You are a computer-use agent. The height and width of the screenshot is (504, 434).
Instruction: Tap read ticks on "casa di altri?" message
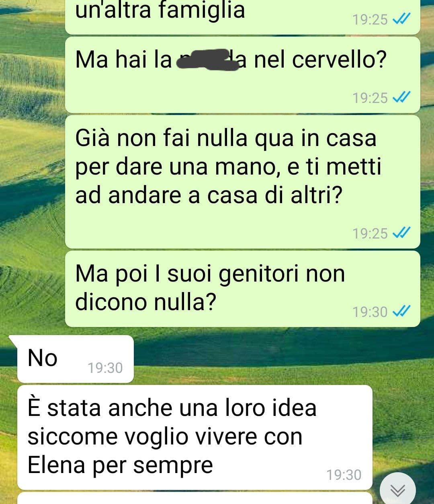pos(401,233)
